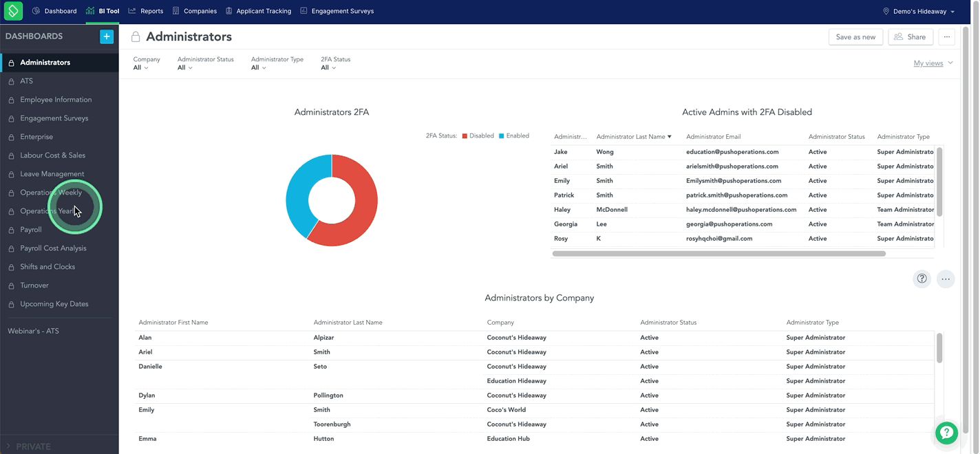Open the Demo's Hideaway location dropdown
This screenshot has width=980, height=454.
[x=919, y=11]
